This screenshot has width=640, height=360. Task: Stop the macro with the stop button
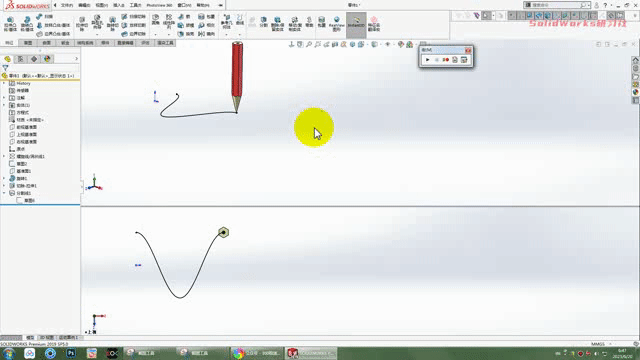[x=436, y=60]
